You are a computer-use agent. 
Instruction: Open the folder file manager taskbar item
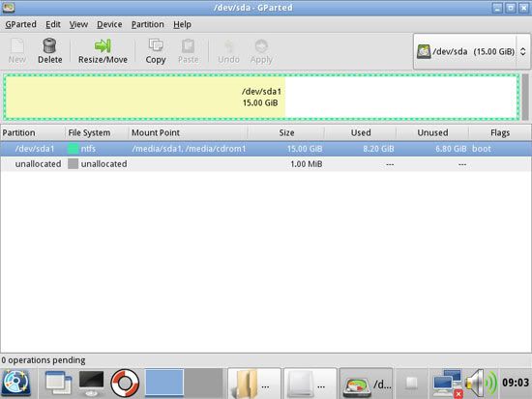(254, 384)
